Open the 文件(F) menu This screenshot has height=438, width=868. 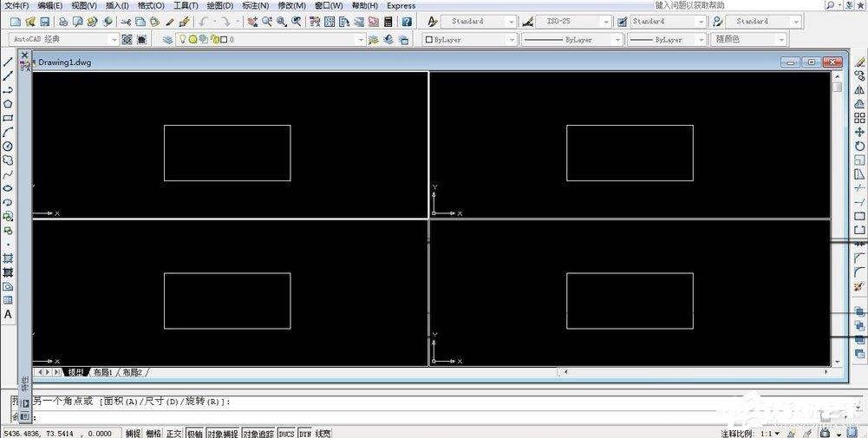[x=16, y=5]
